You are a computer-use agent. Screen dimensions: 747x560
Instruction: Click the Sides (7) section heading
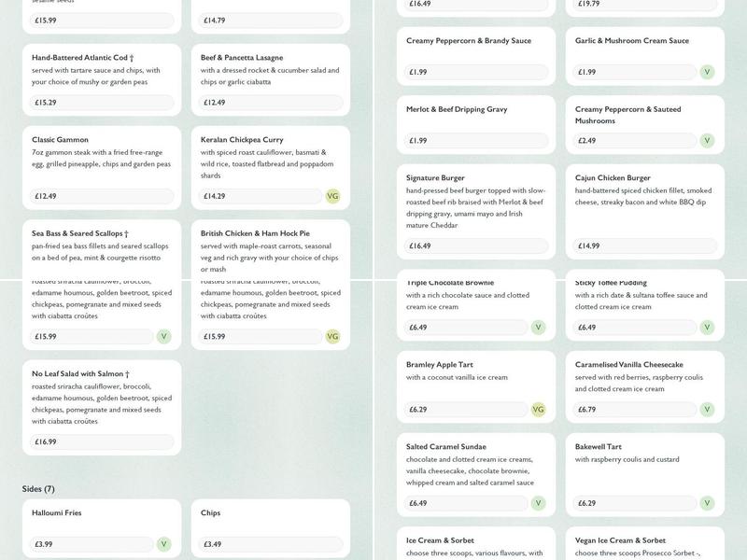coord(38,489)
